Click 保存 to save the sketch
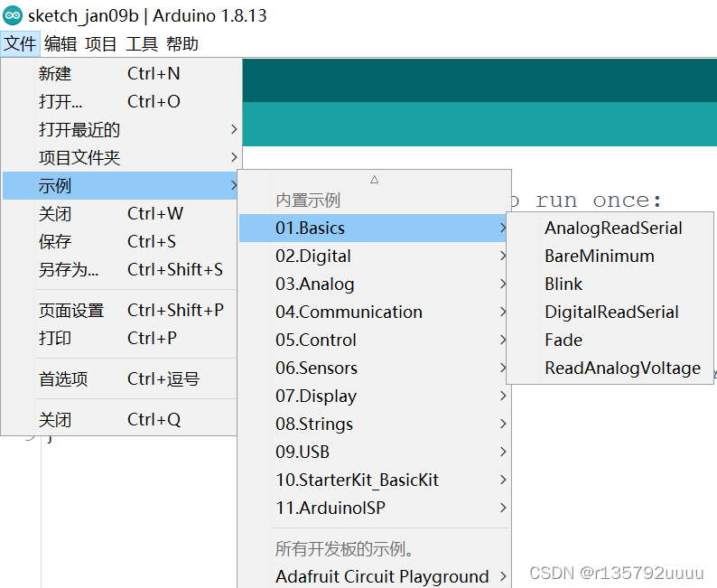717x588 pixels. [x=122, y=241]
